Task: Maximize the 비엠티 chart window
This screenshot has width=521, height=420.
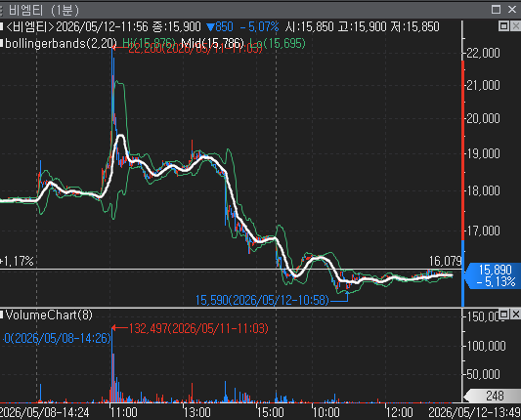Action: [x=496, y=10]
